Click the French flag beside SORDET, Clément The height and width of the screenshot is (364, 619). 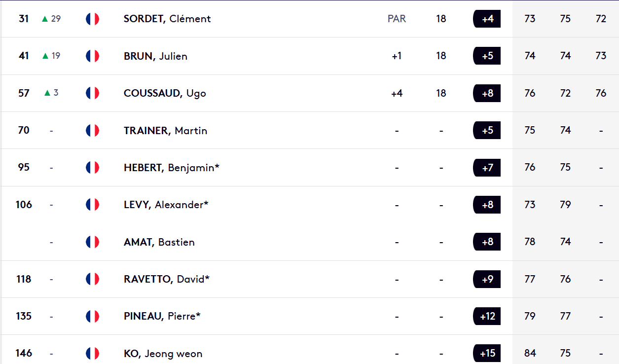(x=92, y=19)
